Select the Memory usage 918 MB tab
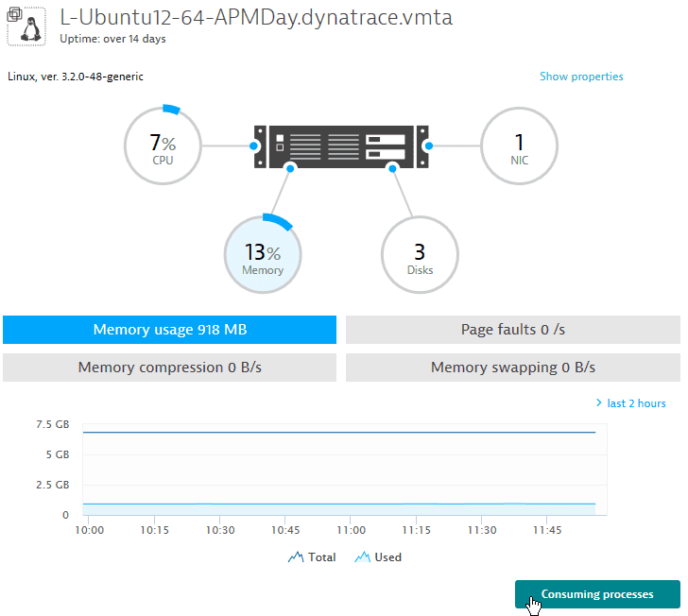This screenshot has width=688, height=616. point(170,330)
